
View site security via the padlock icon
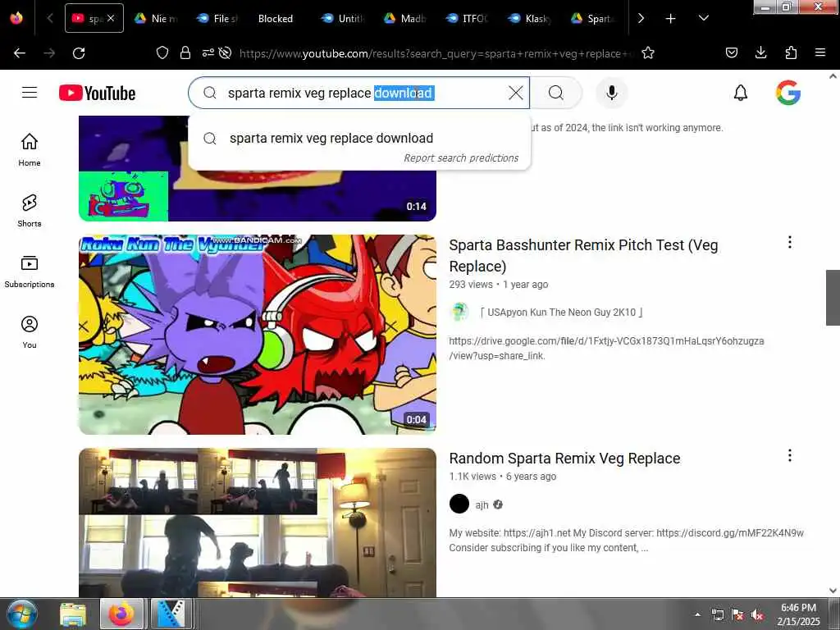click(x=185, y=53)
